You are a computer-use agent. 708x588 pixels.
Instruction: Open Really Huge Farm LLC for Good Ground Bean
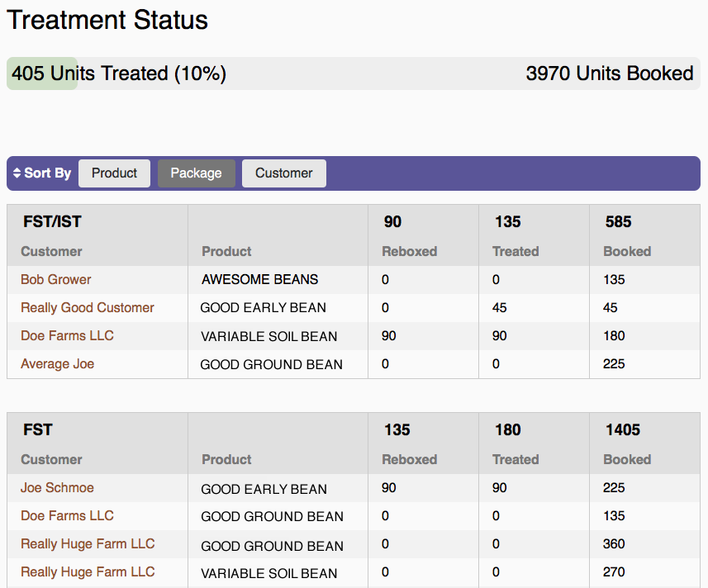tap(88, 543)
